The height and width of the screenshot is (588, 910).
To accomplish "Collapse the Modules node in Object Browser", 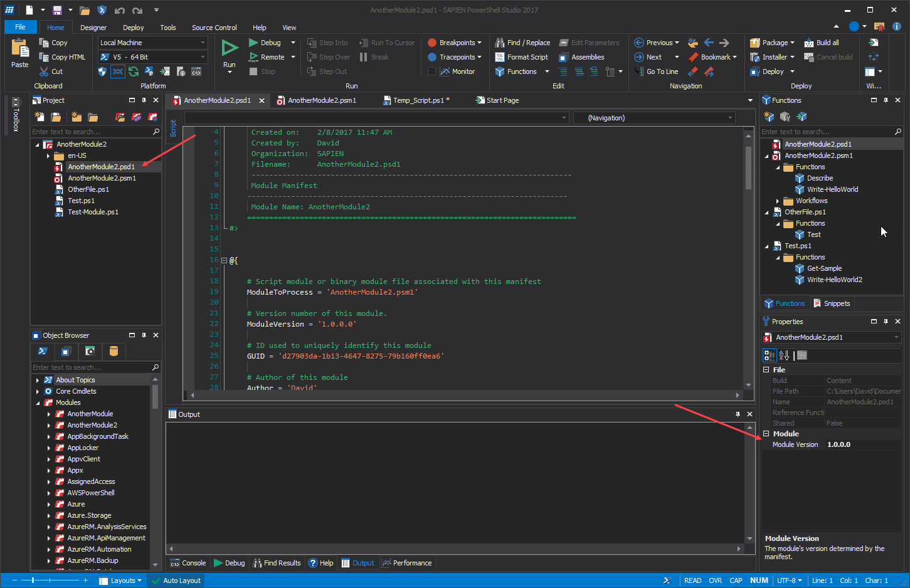I will coord(38,402).
